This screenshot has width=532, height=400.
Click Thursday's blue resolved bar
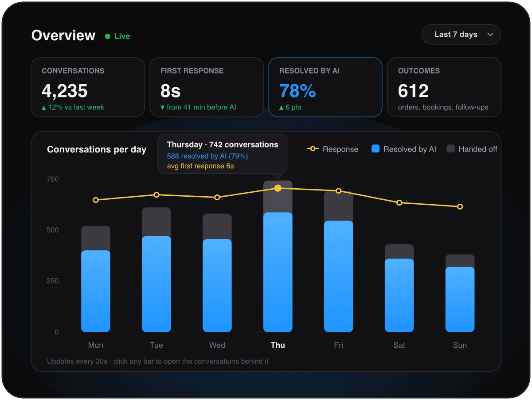tap(278, 272)
